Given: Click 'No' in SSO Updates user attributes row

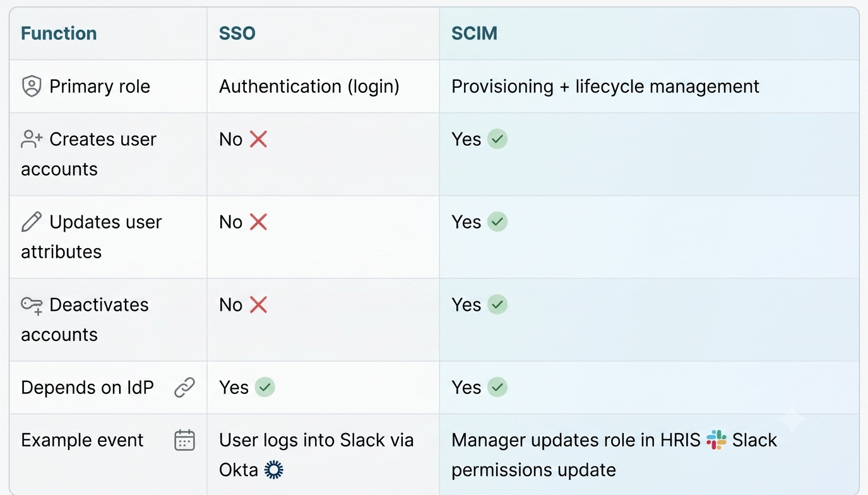Looking at the screenshot, I should 230,222.
